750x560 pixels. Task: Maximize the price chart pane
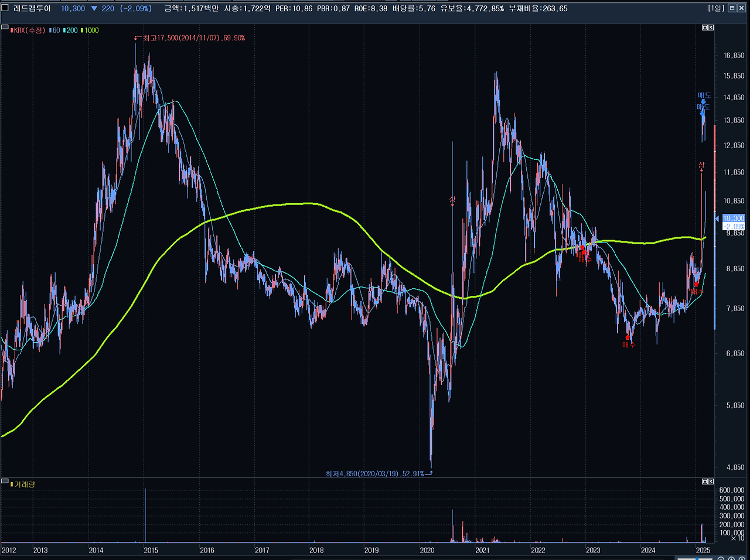point(705,28)
